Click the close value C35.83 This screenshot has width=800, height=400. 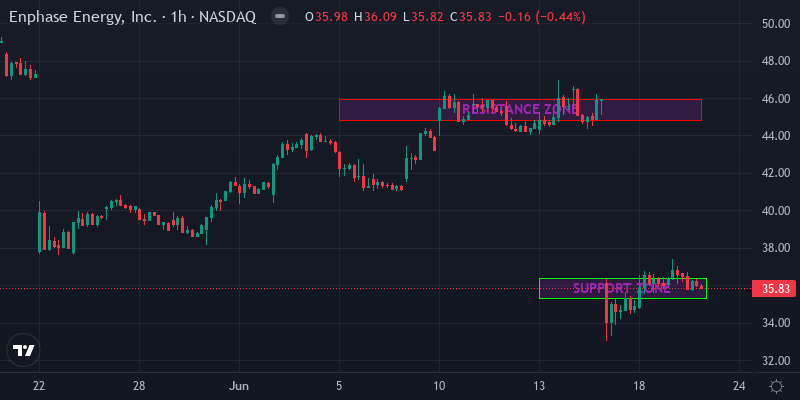tap(470, 17)
